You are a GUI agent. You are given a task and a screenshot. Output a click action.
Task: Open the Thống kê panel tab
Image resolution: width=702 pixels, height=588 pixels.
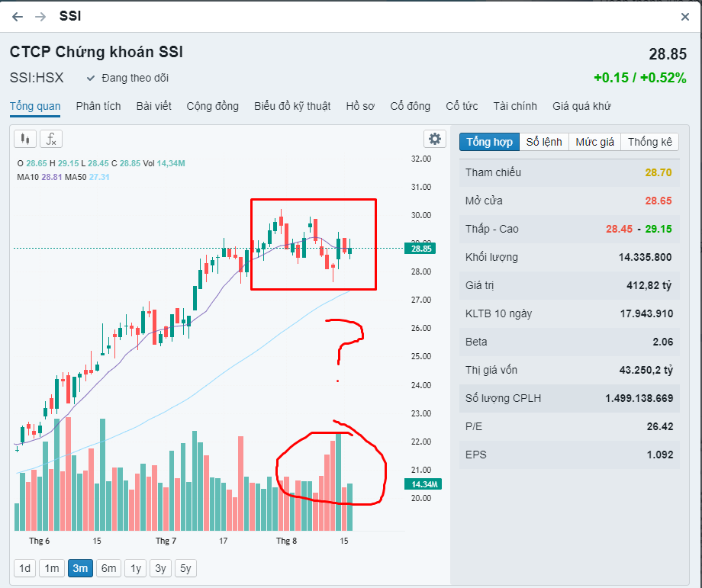650,142
